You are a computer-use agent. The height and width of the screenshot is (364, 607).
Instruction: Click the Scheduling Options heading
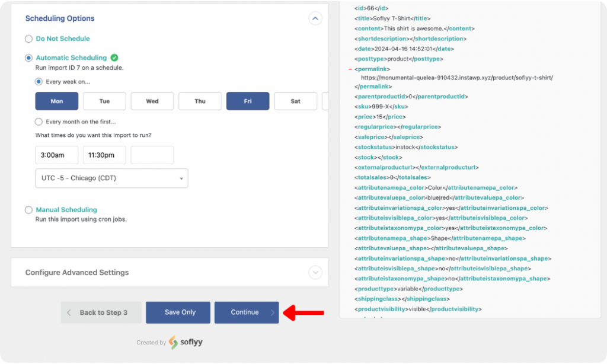click(x=60, y=18)
